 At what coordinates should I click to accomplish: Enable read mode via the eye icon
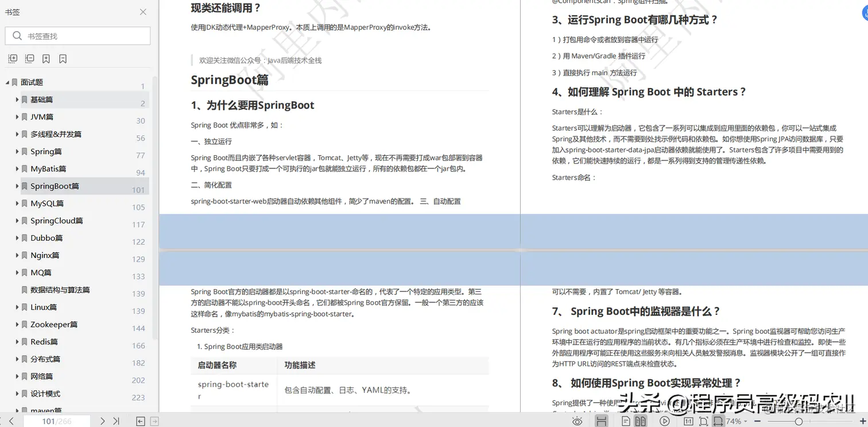point(577,421)
